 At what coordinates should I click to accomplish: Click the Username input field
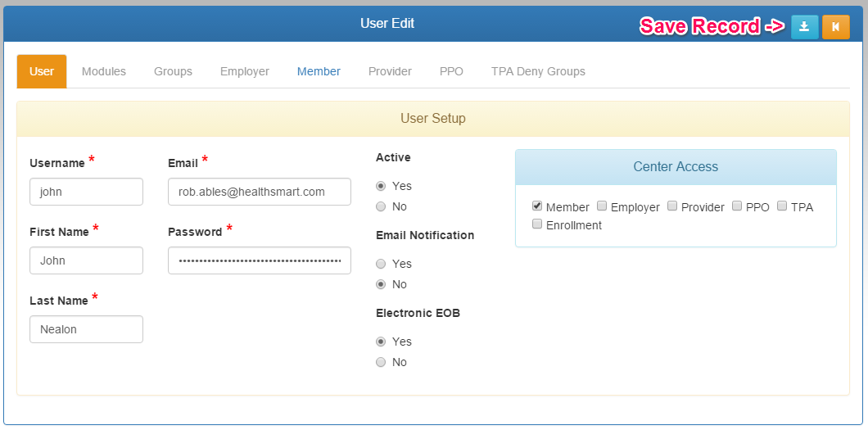click(x=86, y=192)
